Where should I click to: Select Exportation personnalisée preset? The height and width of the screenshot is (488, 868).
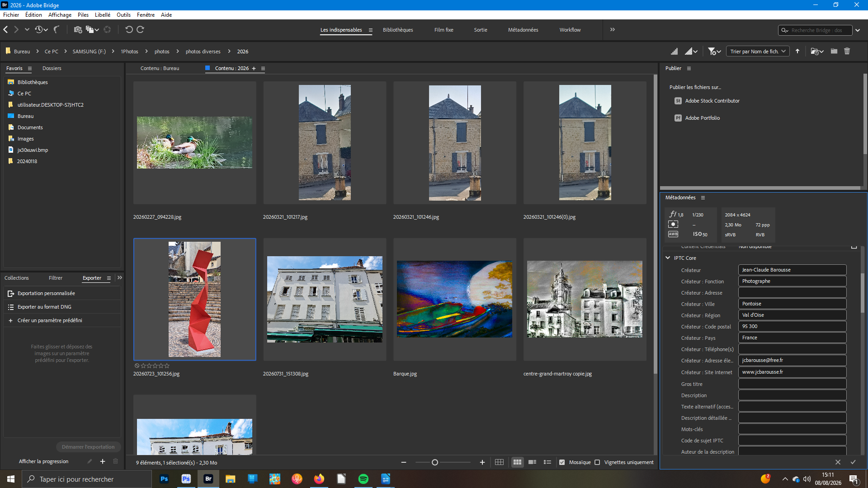(62, 294)
